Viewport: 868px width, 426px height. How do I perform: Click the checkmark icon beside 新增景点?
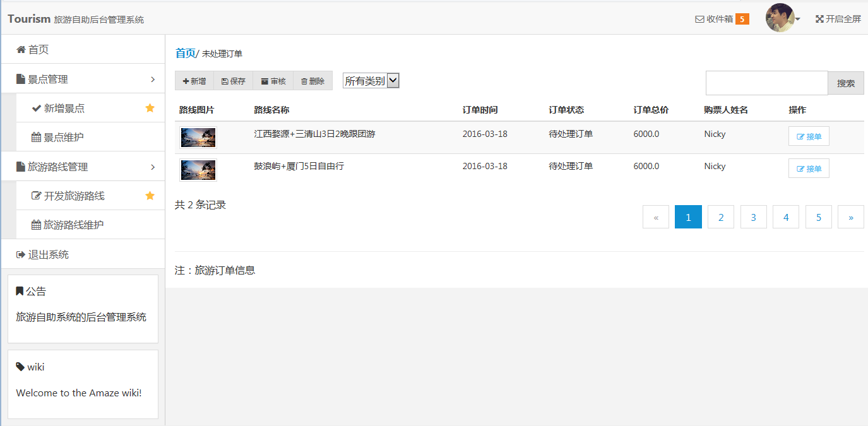pyautogui.click(x=37, y=108)
